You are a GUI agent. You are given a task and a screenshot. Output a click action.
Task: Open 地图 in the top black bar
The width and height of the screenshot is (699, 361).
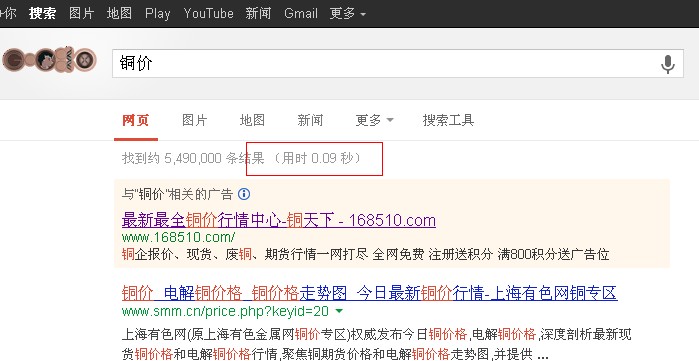tap(119, 13)
